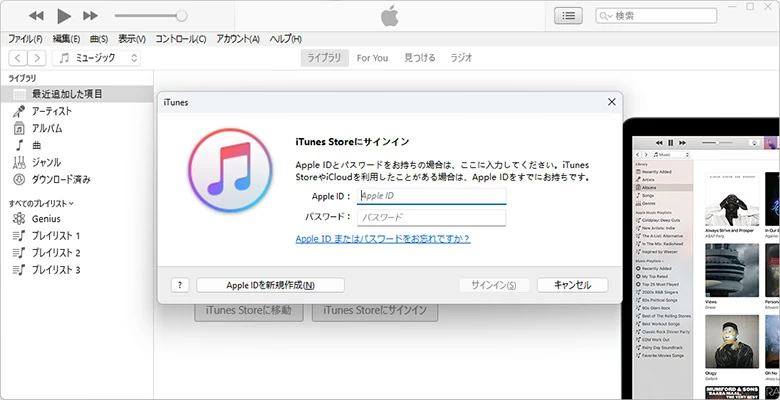Click the fast-forward next track icon
Screen dimensions: 780x400
tap(91, 16)
